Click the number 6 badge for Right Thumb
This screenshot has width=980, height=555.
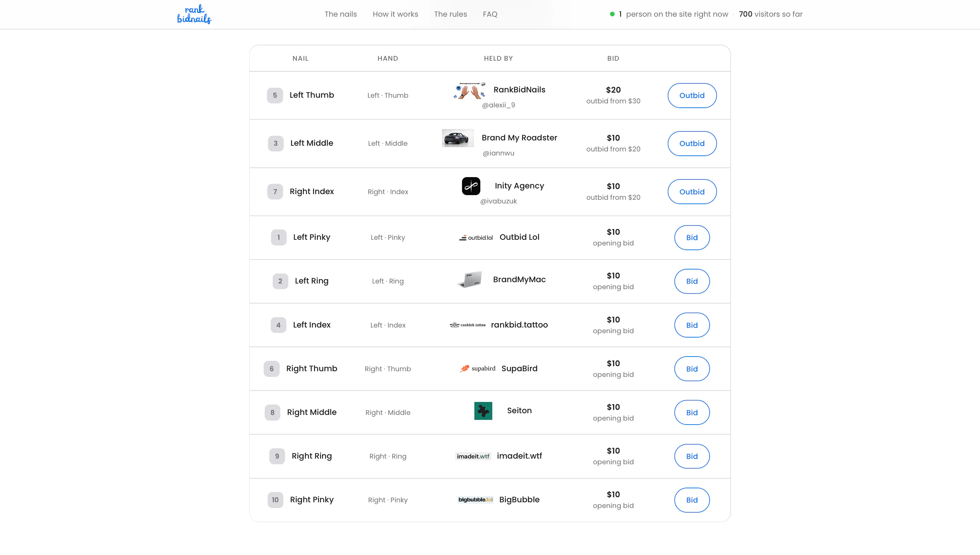click(272, 369)
